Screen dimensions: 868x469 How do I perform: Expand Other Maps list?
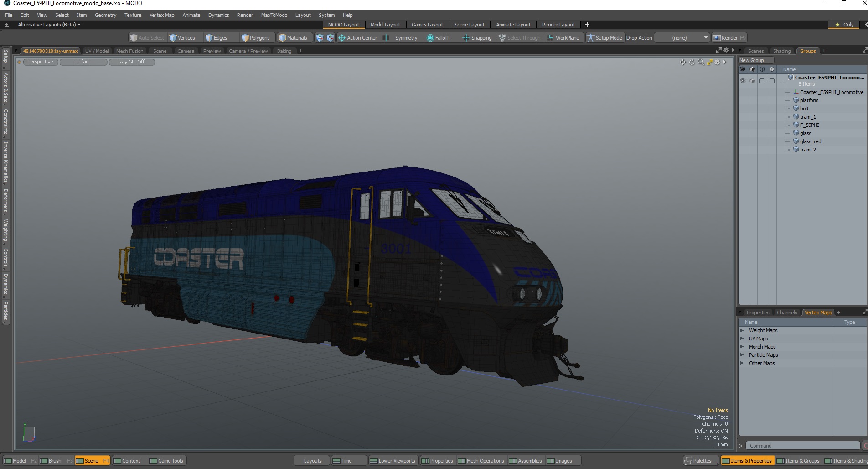pyautogui.click(x=742, y=363)
